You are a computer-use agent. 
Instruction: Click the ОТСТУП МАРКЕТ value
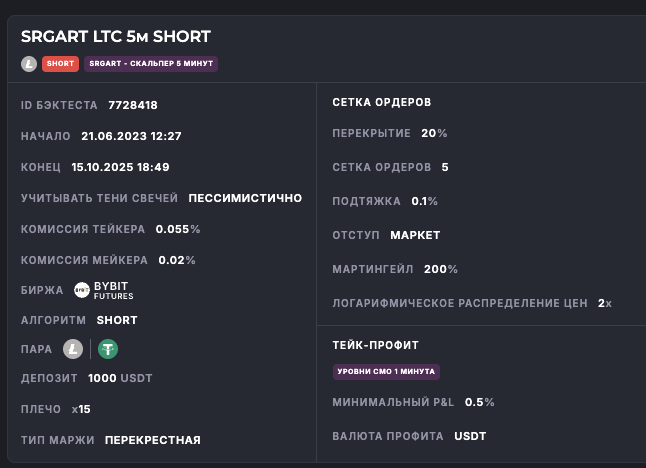pos(415,235)
